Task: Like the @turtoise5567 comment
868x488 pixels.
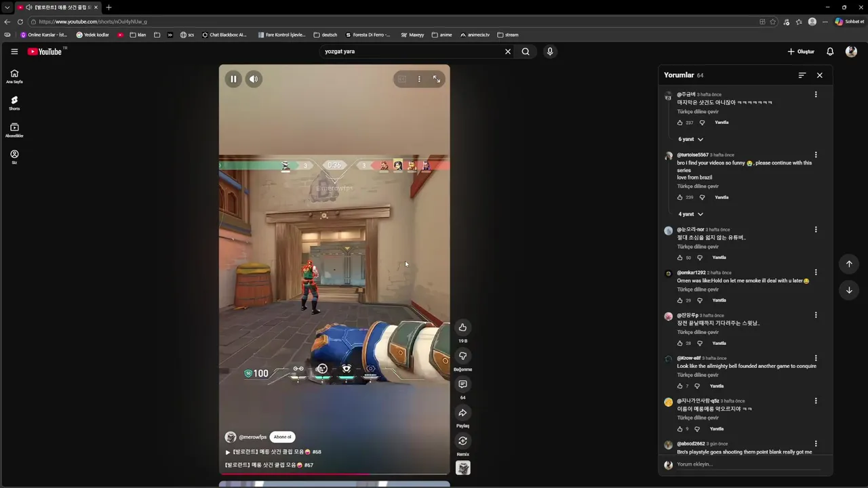Action: pyautogui.click(x=680, y=197)
